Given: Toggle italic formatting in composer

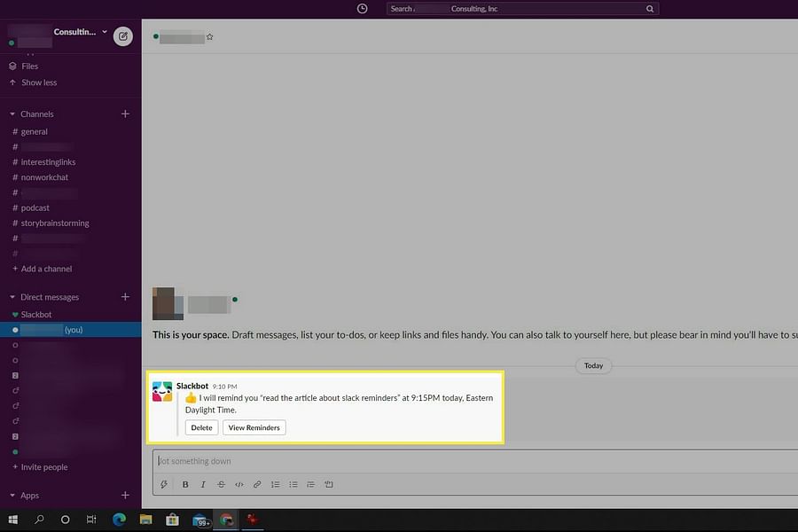Looking at the screenshot, I should click(x=203, y=484).
